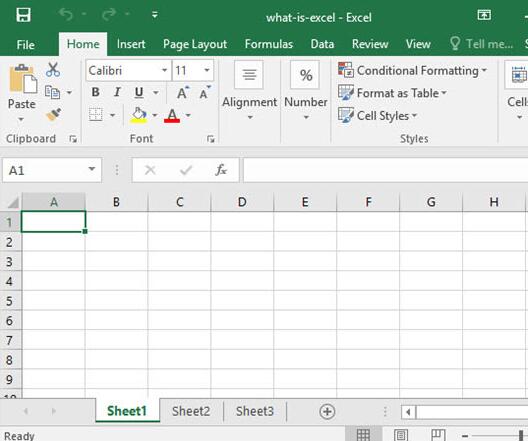Open Format as Table gallery

[x=392, y=93]
